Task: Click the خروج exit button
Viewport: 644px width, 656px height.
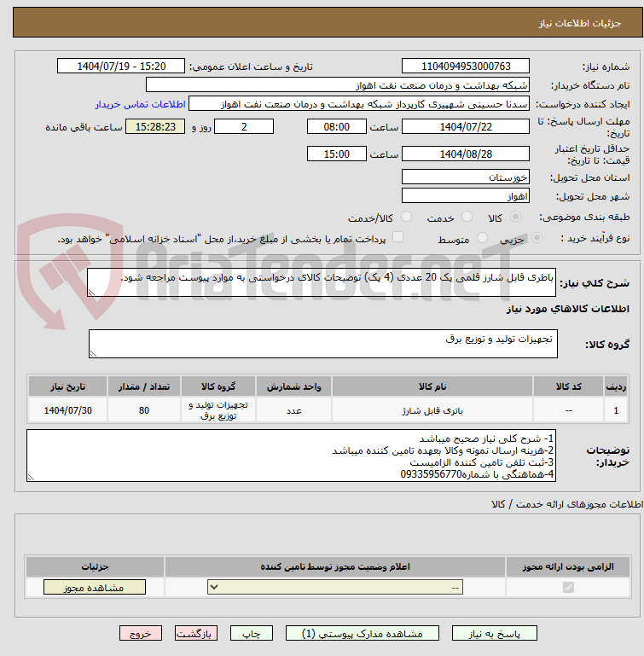Action: click(x=141, y=634)
